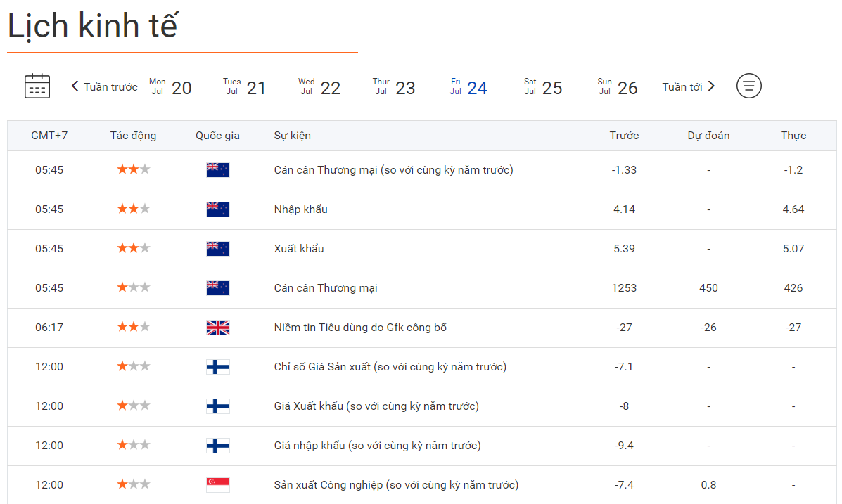Select Thur Jul 23 date tab
This screenshot has width=842, height=504.
394,87
